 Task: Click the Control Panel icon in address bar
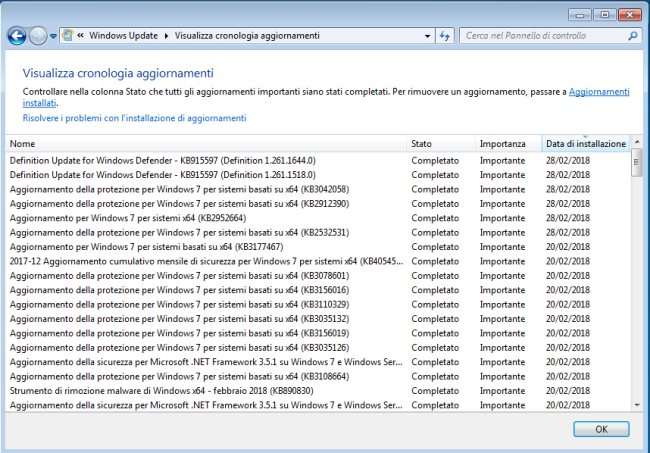67,36
